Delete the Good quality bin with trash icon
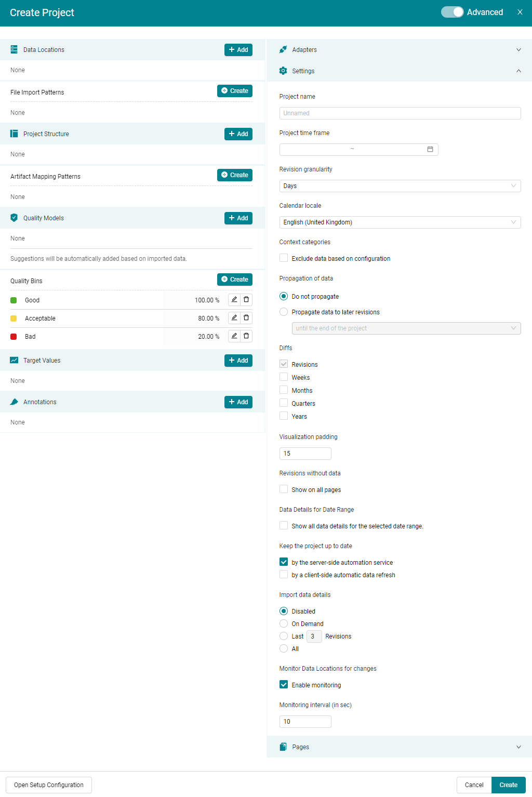 point(246,300)
